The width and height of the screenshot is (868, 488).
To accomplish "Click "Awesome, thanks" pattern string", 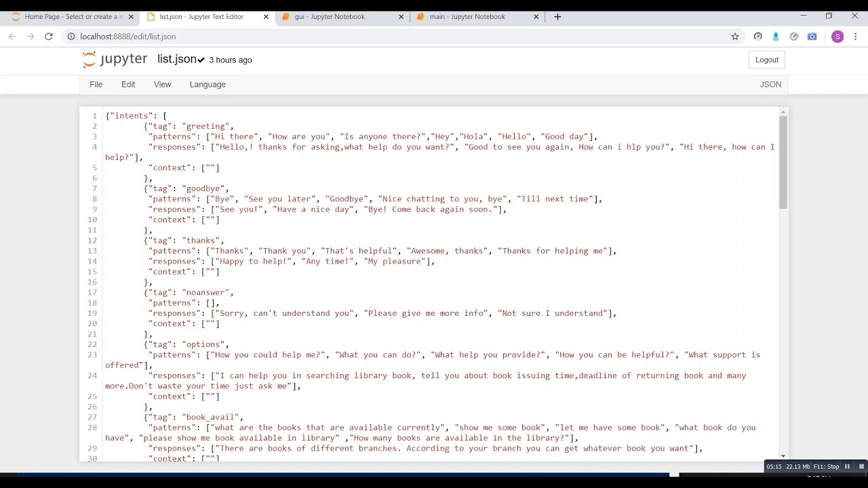I will (x=447, y=251).
